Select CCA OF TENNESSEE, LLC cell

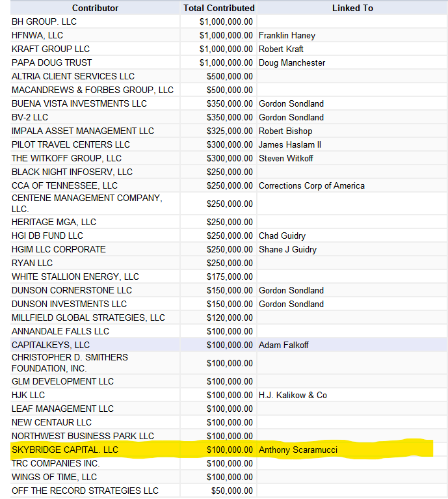[95, 186]
